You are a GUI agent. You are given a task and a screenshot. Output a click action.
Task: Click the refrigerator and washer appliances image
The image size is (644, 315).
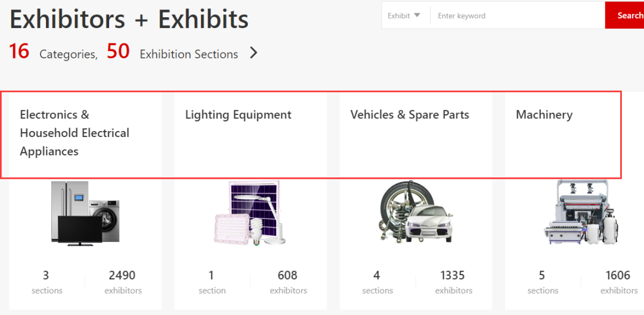(85, 213)
